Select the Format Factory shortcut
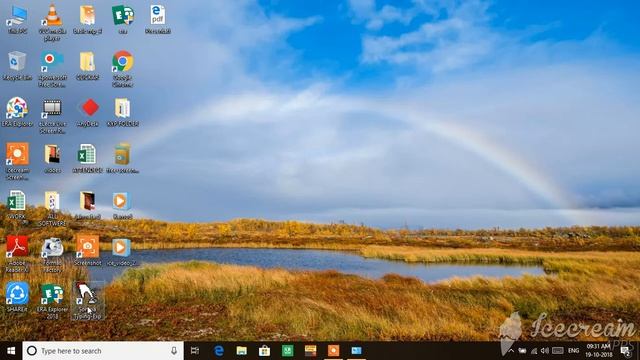The height and width of the screenshot is (360, 640). pyautogui.click(x=52, y=255)
